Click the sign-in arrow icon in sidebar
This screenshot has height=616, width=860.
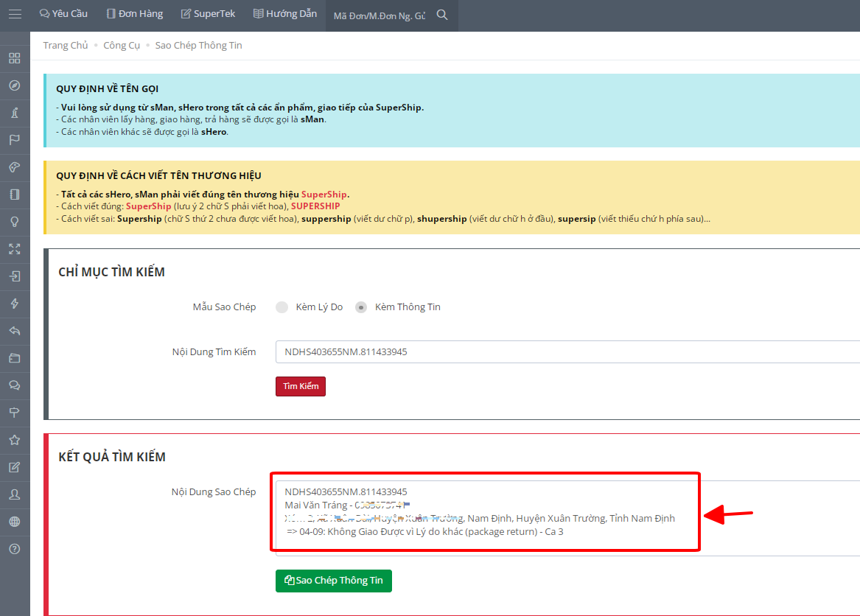click(x=15, y=276)
